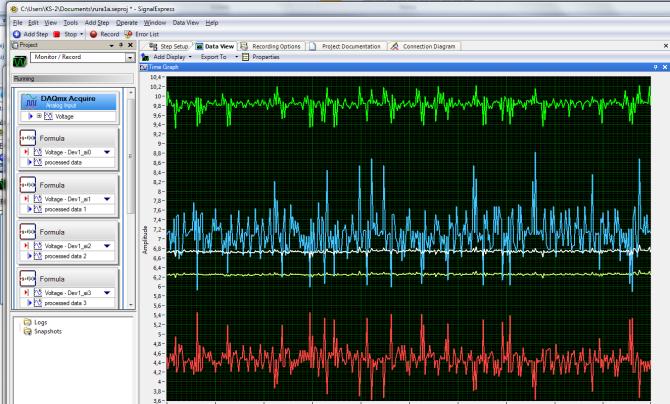Select the Formula step for Dev1_ai0

tap(68, 138)
